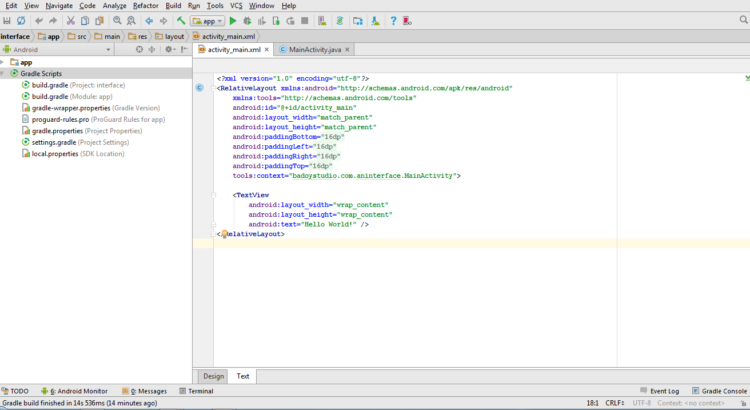Collapse the Gradle Scripts tree node
Viewport: 750px width, 410px height.
pos(4,74)
